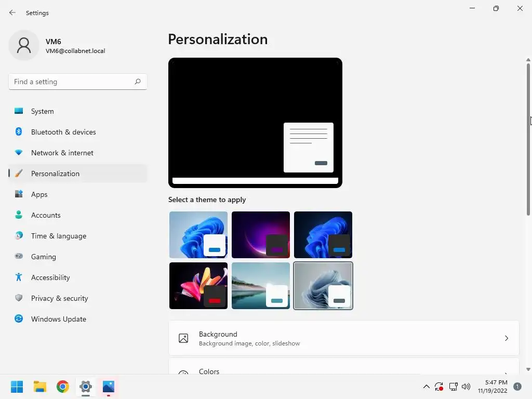
Task: Click the Background picture icon
Action: [183, 338]
